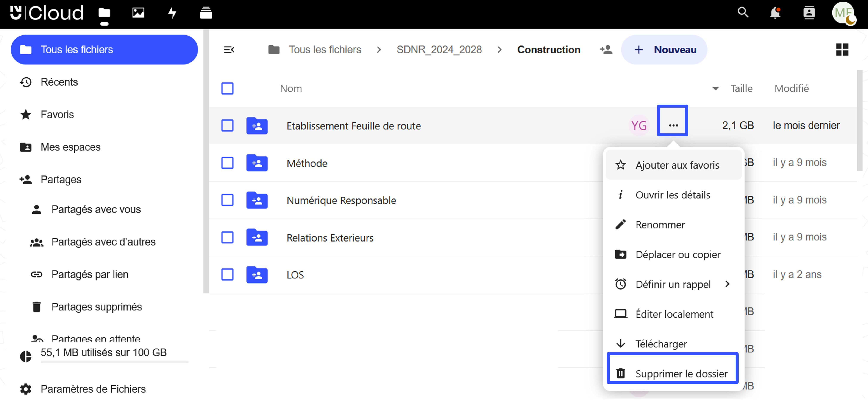Collapse the sidebar with the toggle icon

[229, 50]
